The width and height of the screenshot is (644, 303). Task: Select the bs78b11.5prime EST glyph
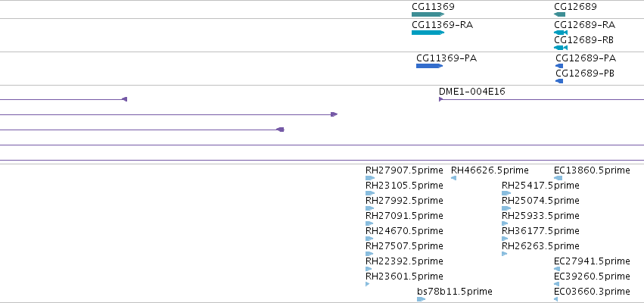click(421, 299)
